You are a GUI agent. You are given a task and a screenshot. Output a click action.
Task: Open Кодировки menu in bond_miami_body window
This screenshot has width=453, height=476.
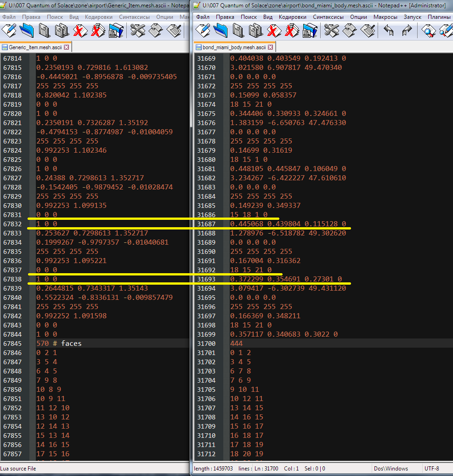point(292,17)
